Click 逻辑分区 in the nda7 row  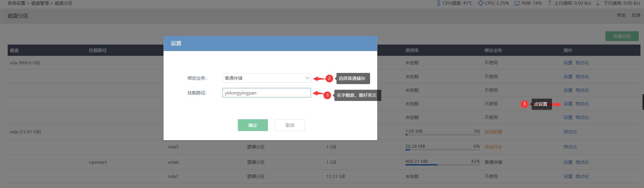(256, 176)
